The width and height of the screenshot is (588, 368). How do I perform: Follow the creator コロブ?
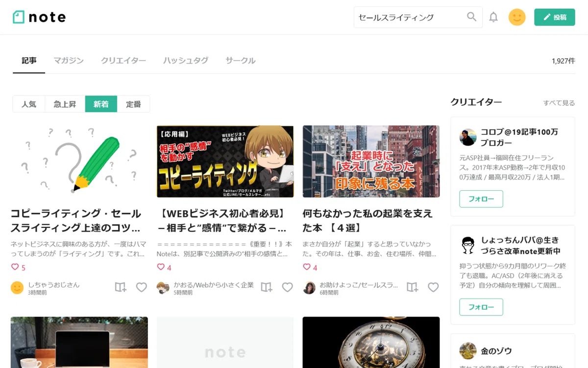[x=481, y=199]
